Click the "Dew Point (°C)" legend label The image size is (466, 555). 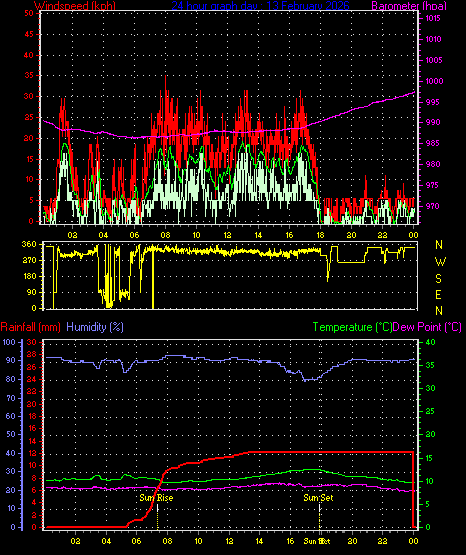tap(427, 327)
